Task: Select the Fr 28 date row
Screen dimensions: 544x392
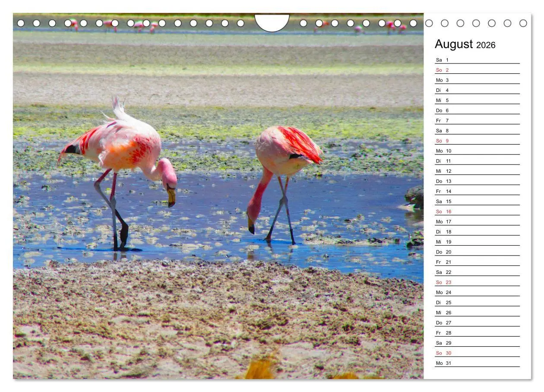Action: [477, 333]
